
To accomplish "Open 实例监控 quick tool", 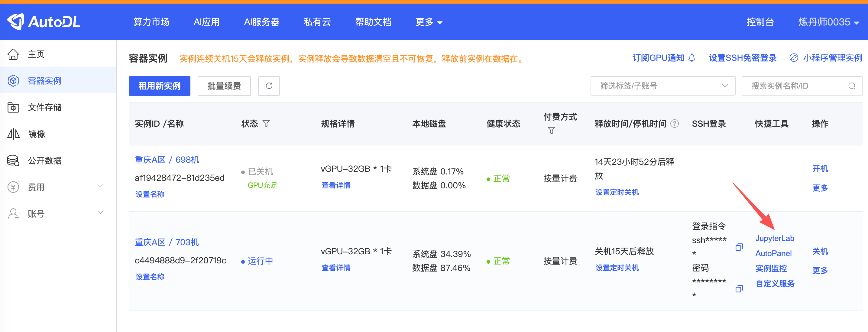I will [x=771, y=268].
